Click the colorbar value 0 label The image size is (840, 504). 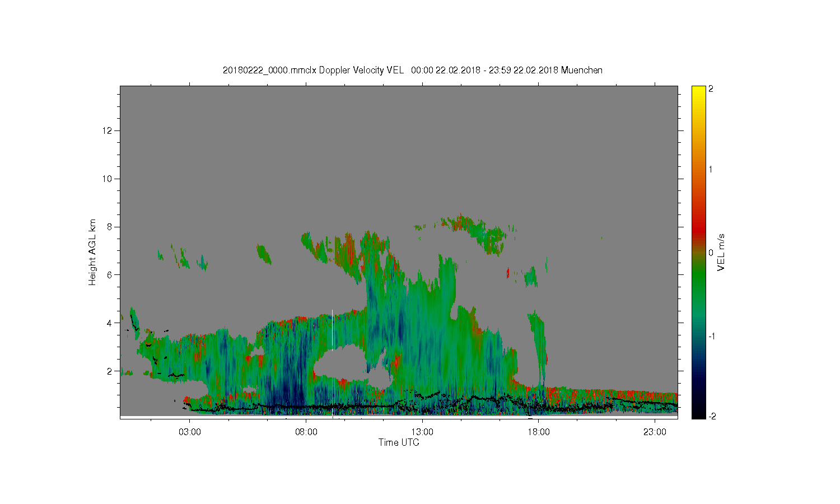[711, 253]
